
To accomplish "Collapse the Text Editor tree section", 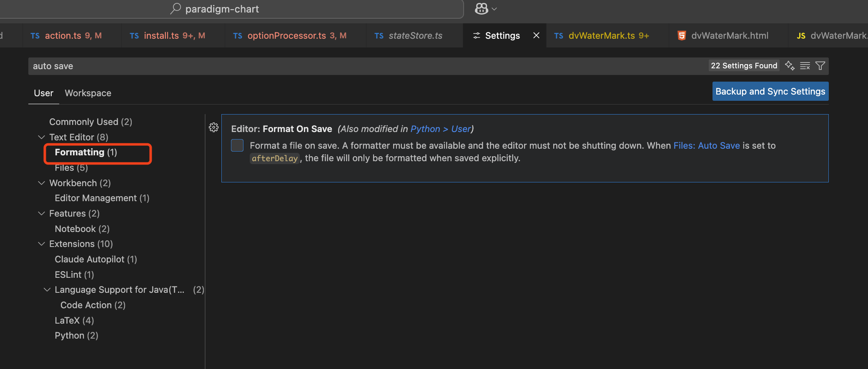I will tap(41, 137).
